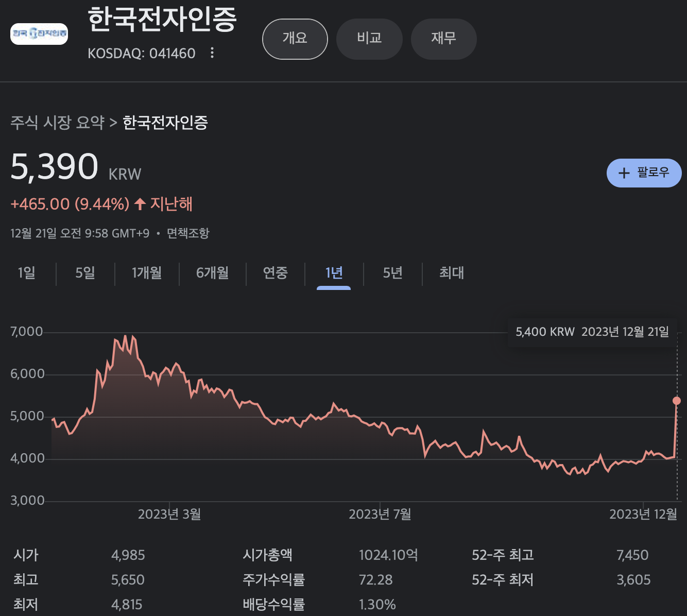Click the 2023년 12월 axis label
687x616 pixels.
point(643,514)
